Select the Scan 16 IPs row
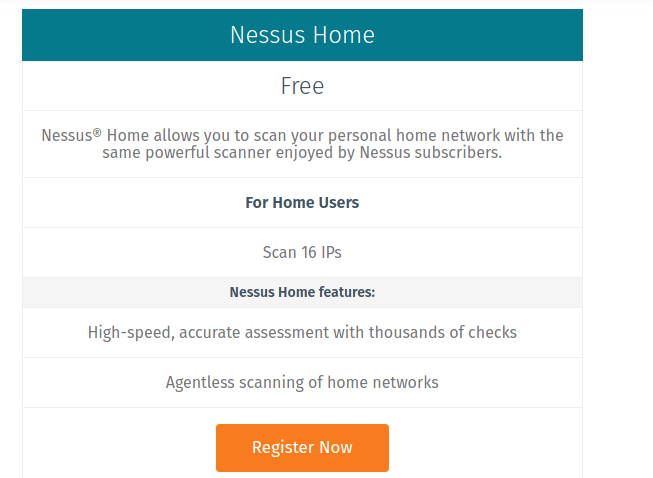The width and height of the screenshot is (653, 478). tap(302, 253)
